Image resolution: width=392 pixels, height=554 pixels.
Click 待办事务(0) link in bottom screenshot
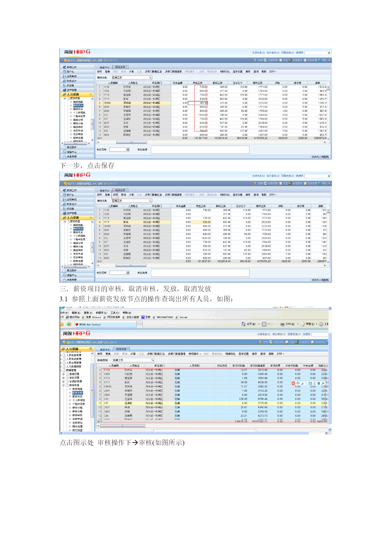[279, 334]
